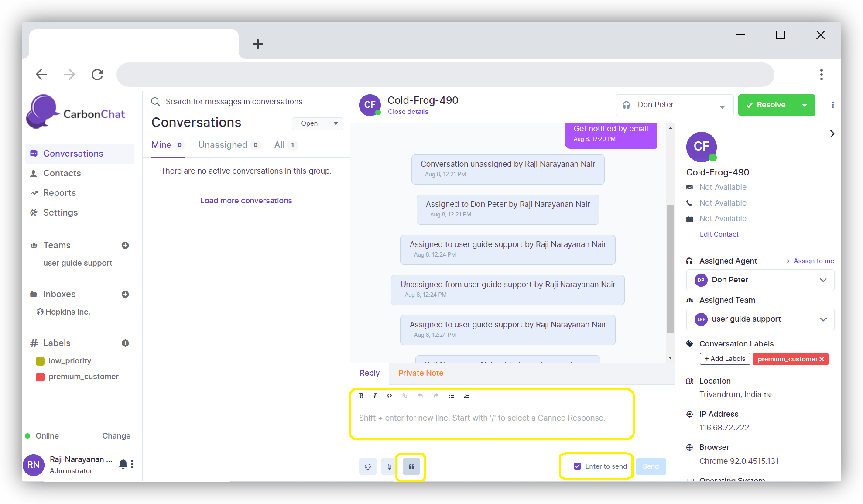
Task: Switch to Private Note tab
Action: click(421, 373)
